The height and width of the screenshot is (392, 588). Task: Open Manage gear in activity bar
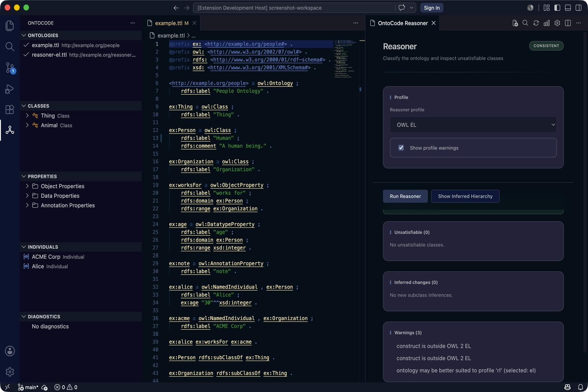click(10, 372)
